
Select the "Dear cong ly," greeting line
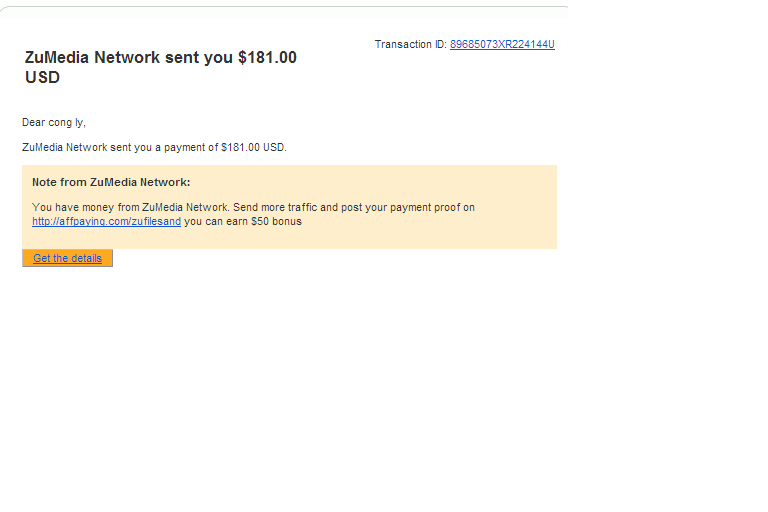tap(54, 122)
